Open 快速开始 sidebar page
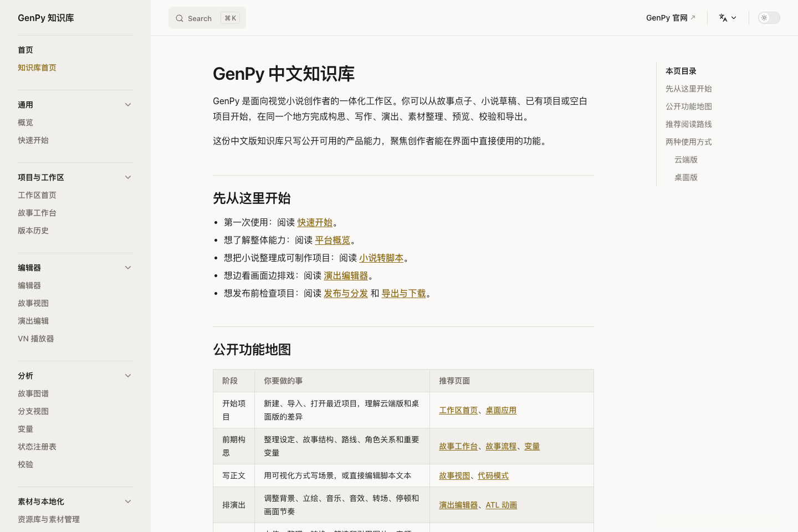Screen dimensions: 798x532 [33, 140]
